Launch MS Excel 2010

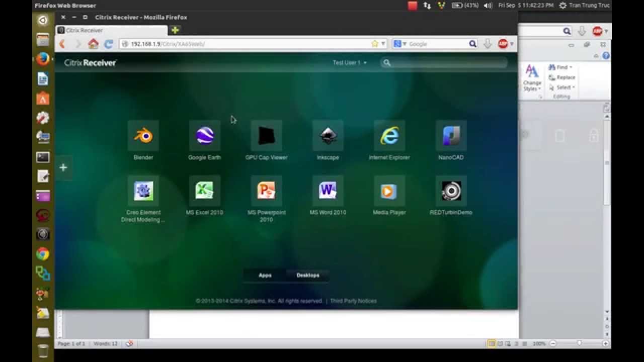pyautogui.click(x=205, y=191)
